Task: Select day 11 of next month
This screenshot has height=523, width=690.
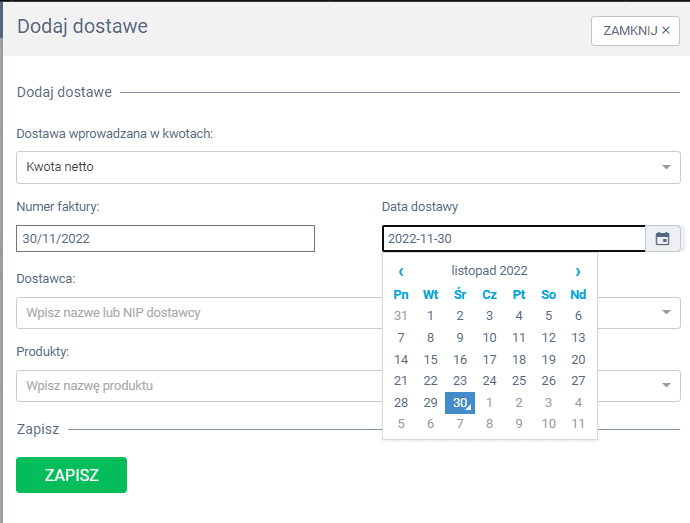Action: [x=578, y=424]
